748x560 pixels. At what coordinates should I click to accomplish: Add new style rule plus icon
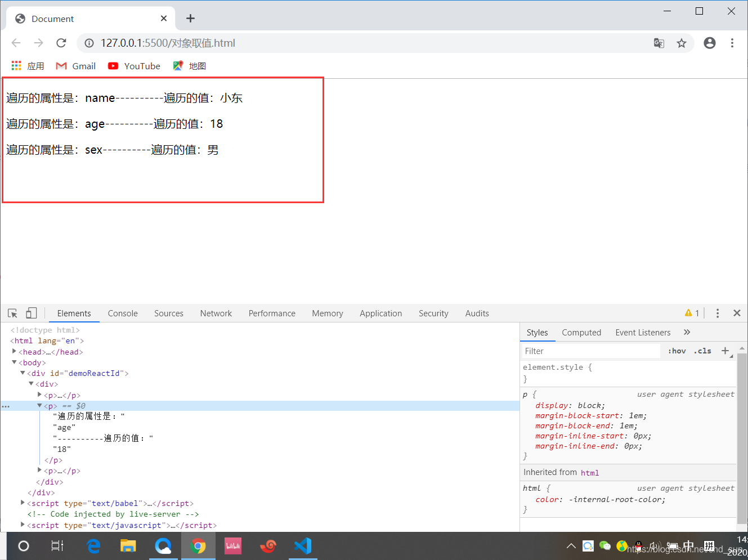(725, 351)
